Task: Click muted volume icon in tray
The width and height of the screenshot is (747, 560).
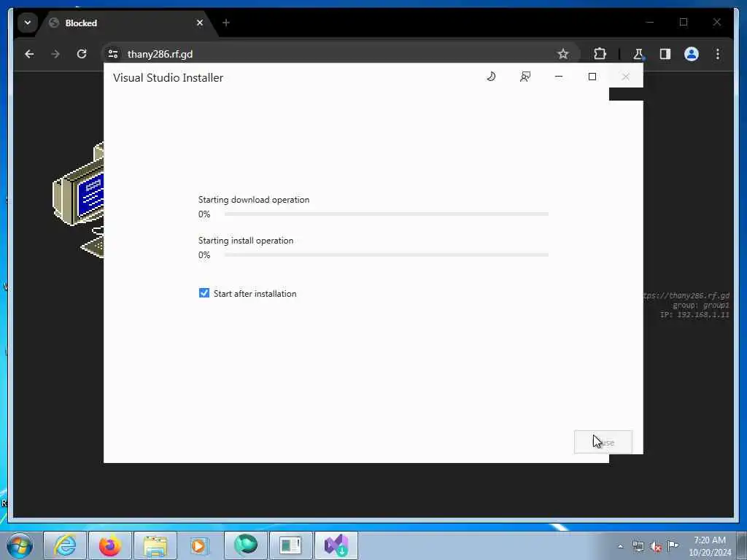Action: pyautogui.click(x=656, y=547)
